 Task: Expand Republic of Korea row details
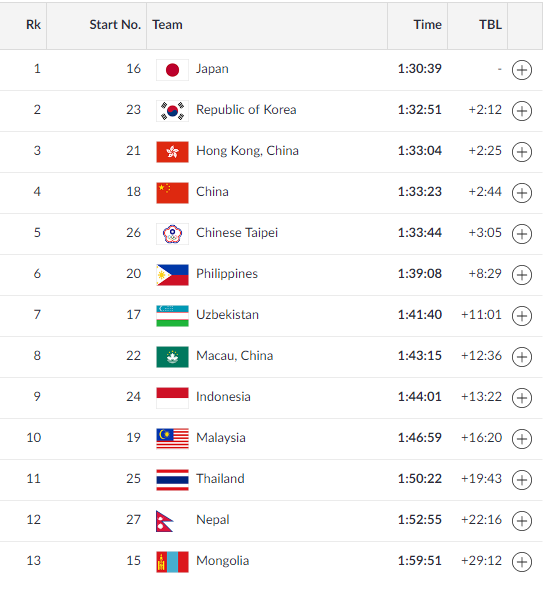pyautogui.click(x=521, y=111)
